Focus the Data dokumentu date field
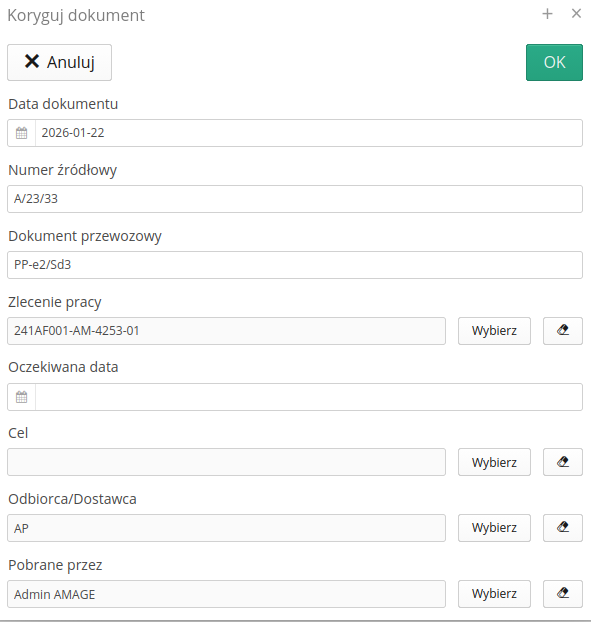This screenshot has width=591, height=622. coord(309,133)
